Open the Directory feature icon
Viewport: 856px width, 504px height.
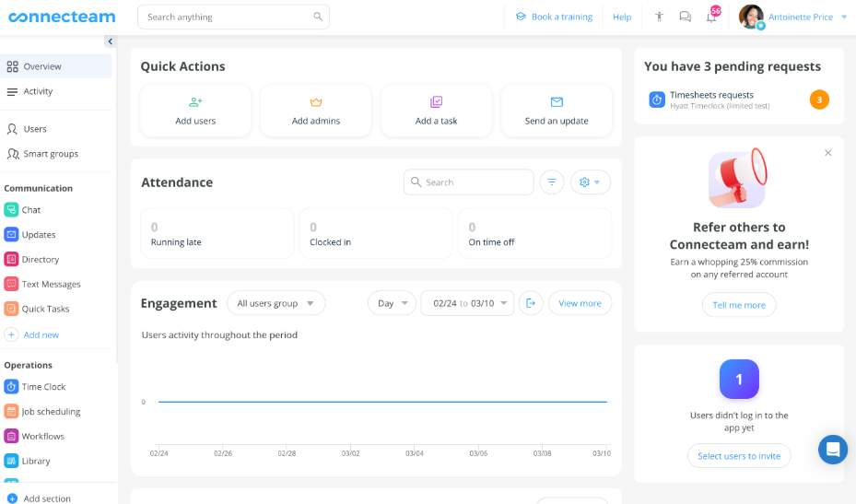11,260
